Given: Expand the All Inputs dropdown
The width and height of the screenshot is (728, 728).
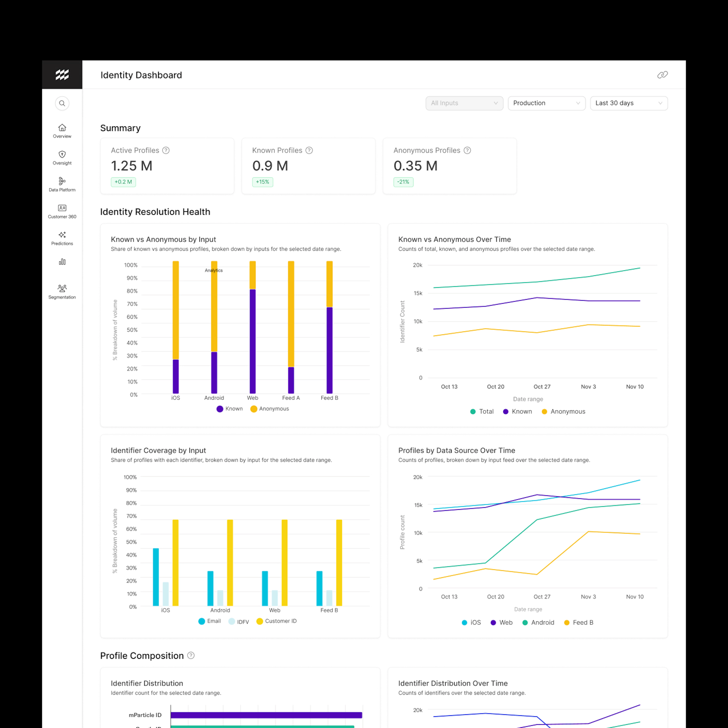Looking at the screenshot, I should [x=464, y=103].
